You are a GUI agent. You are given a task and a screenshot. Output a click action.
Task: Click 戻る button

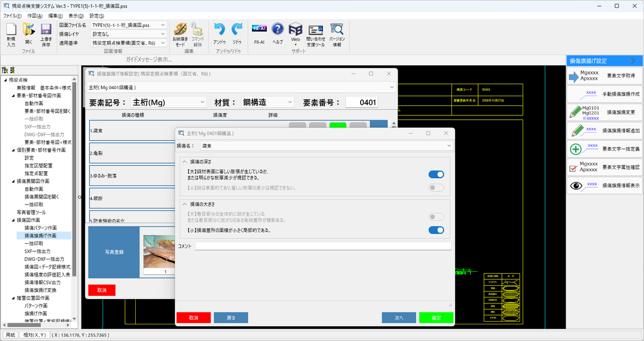coord(231,318)
